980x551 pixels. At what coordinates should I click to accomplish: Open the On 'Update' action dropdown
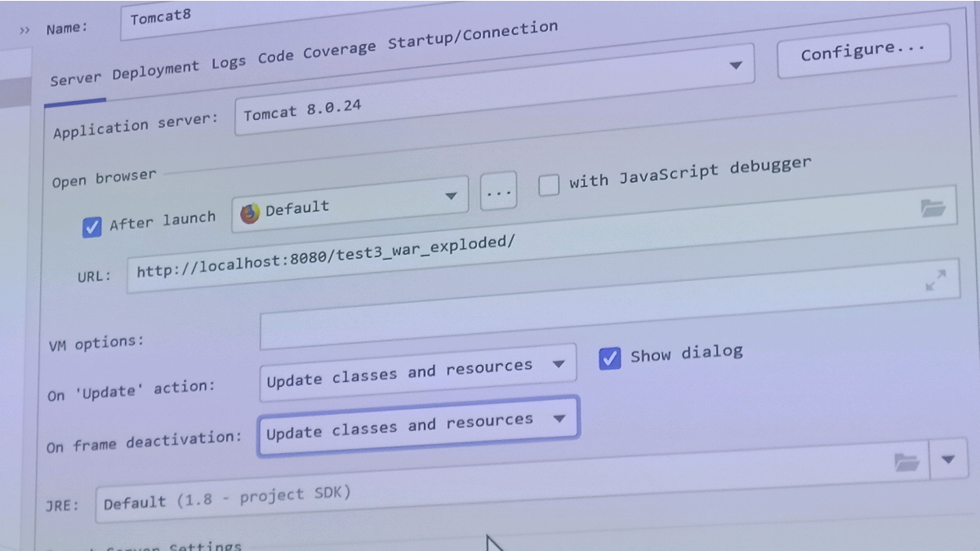click(x=417, y=372)
